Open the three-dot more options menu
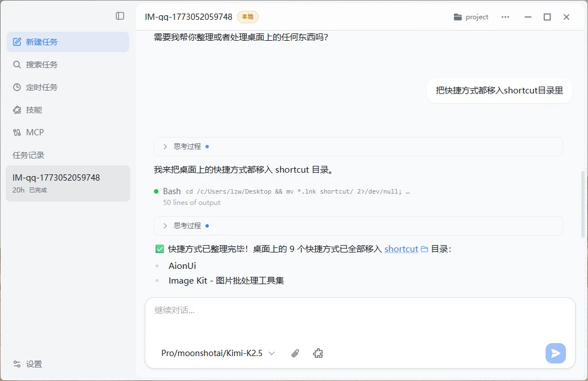 point(505,17)
